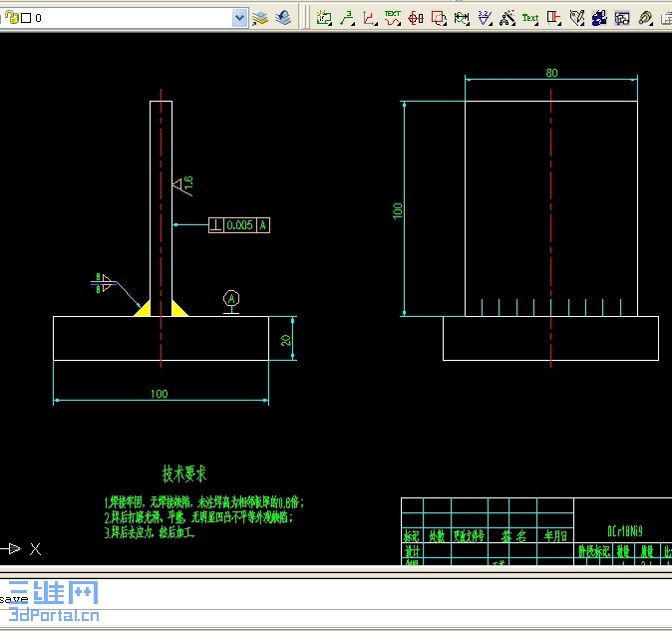Screen dimensions: 672x631
Task: Select the red centerline of the side view
Action: coord(551,228)
